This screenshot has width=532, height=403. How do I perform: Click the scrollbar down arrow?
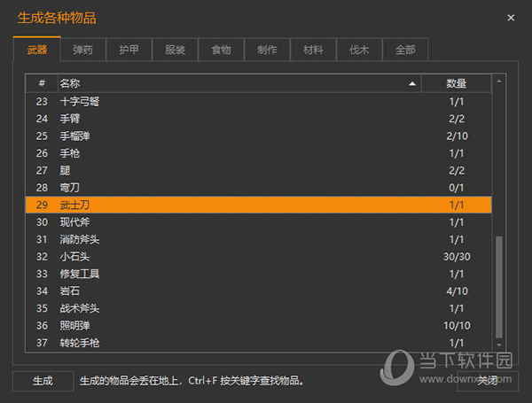(x=498, y=345)
